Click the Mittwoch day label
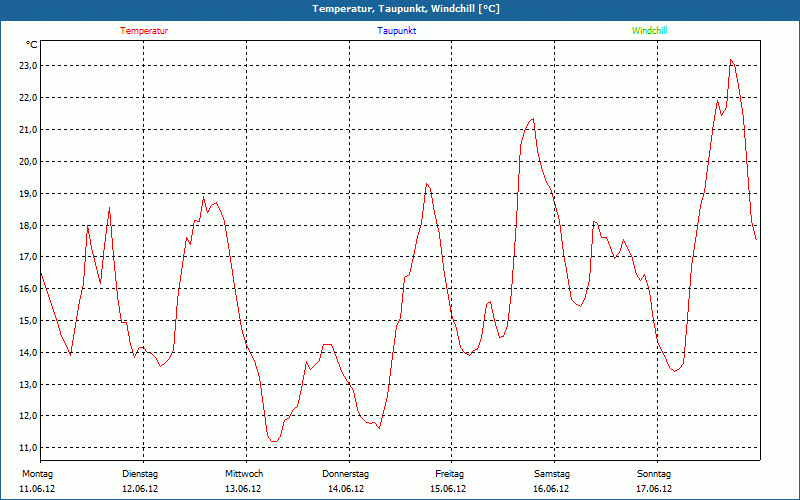Viewport: 800px width, 500px height. (x=244, y=474)
